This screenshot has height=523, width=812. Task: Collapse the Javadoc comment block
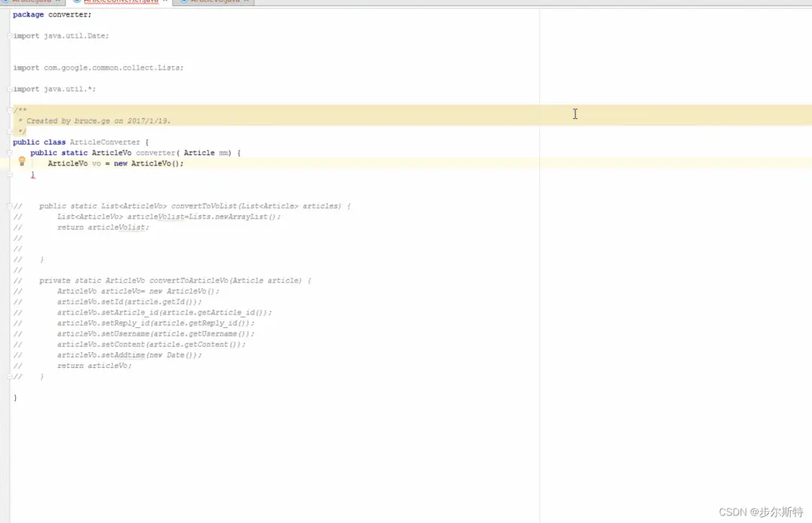[9, 110]
